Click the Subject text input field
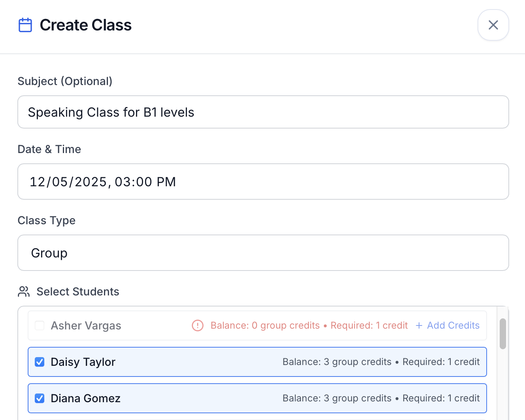Screen dimensions: 525x420 (263, 112)
